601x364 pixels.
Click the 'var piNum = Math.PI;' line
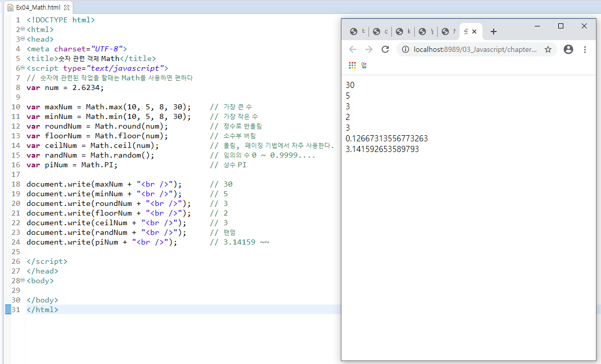point(72,165)
